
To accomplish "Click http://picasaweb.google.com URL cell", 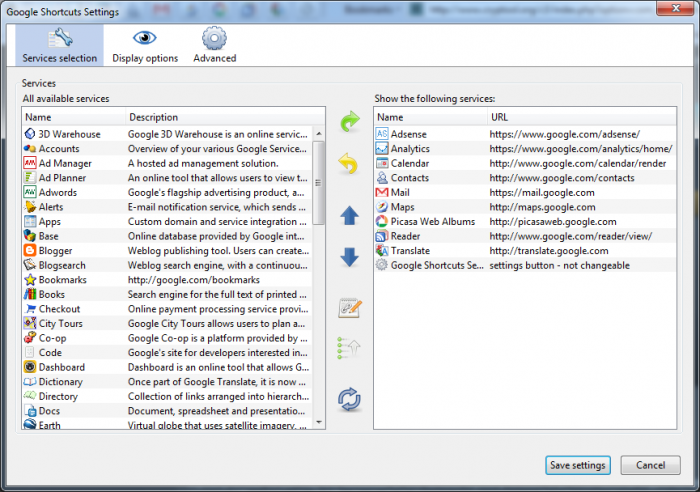I will (x=553, y=222).
